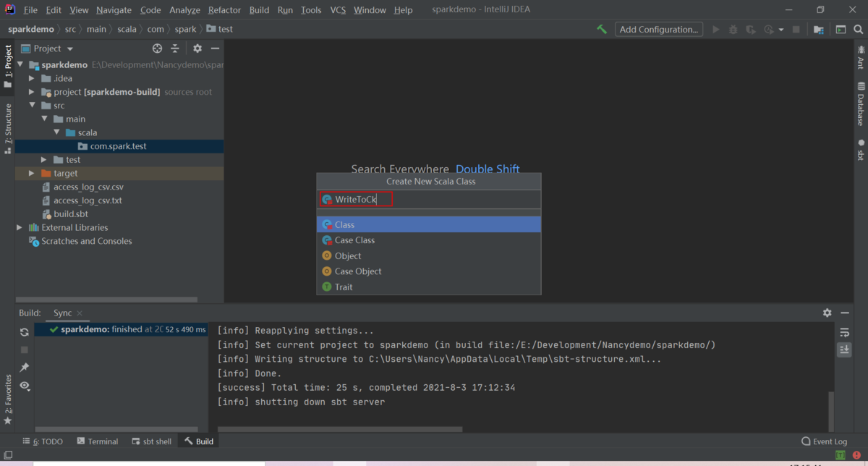Screen dimensions: 868x466
Task: Open the Ant side tool window
Action: coord(860,58)
